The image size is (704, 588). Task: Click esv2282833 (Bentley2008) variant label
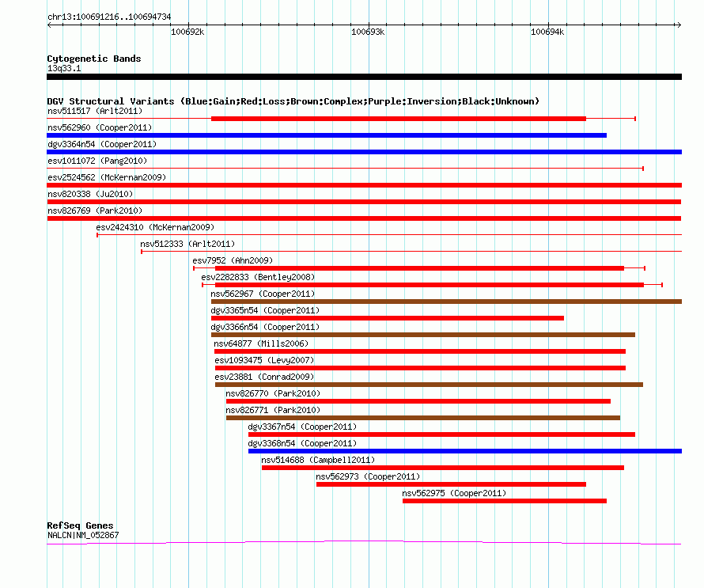[258, 277]
